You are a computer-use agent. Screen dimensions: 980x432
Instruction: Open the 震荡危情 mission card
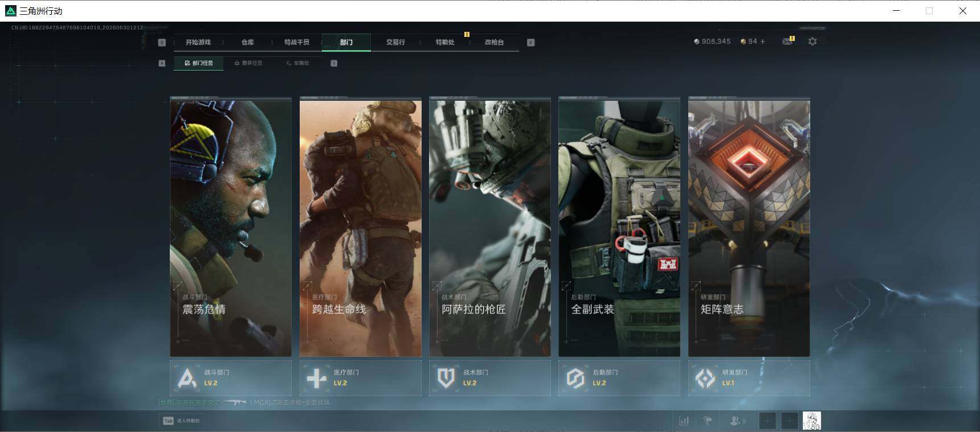click(x=231, y=228)
